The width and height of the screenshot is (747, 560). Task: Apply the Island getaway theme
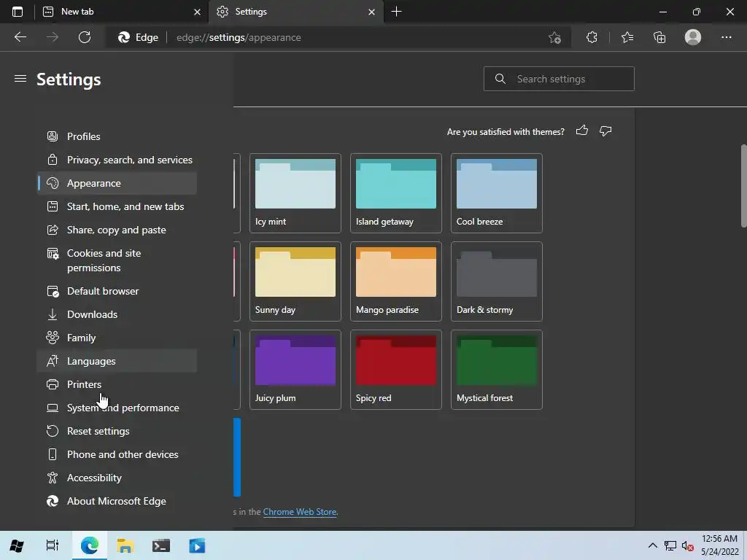point(396,193)
